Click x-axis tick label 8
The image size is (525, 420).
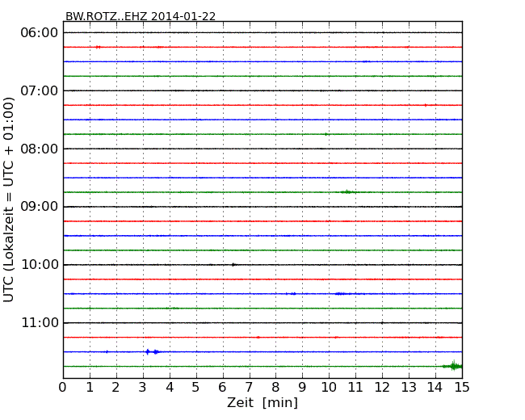(x=275, y=388)
